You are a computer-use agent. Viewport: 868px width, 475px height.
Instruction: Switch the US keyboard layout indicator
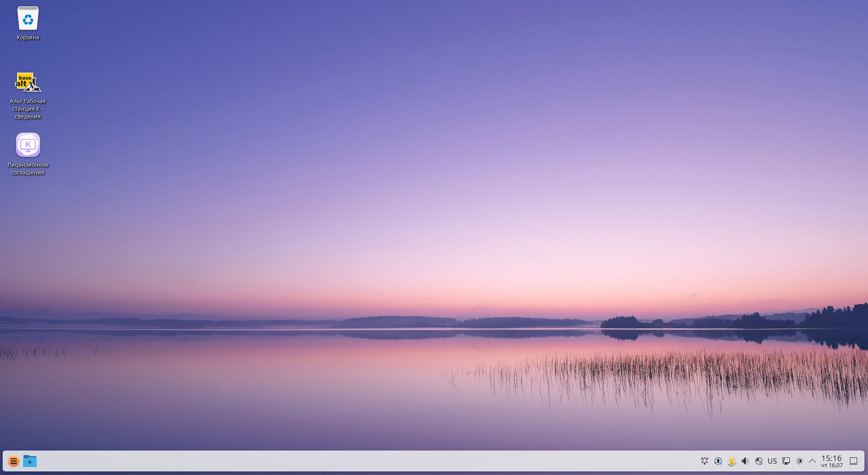coord(773,461)
